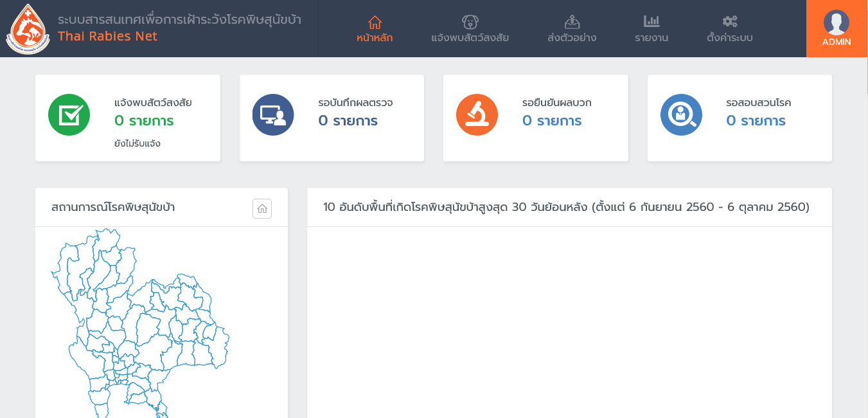
Task: Click "0 รายการ" under รอยืนยันผลบวก
Action: coord(552,121)
